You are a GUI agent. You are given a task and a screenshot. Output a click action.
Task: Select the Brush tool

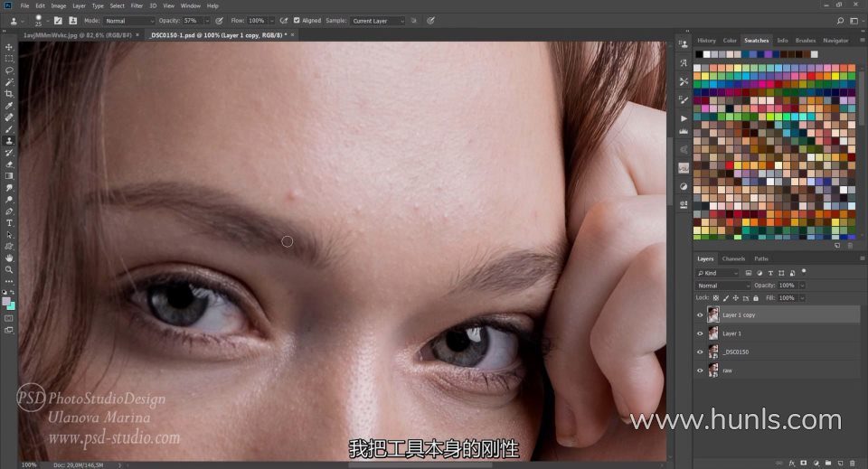pos(9,129)
